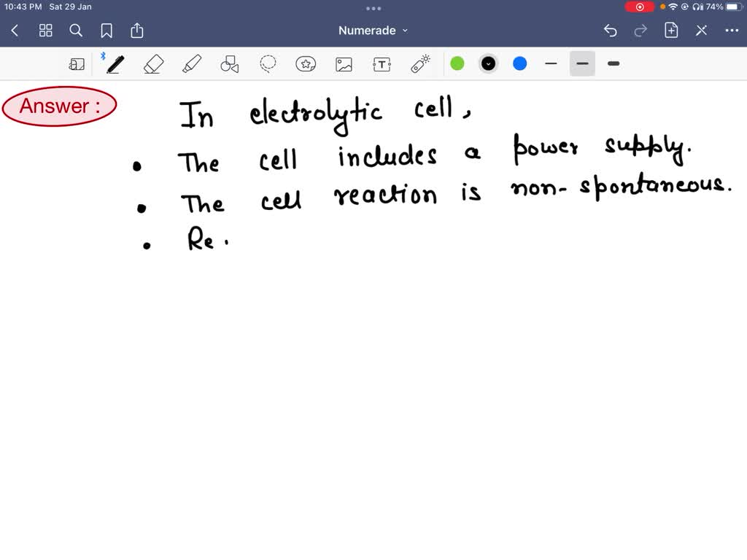The width and height of the screenshot is (747, 560).
Task: Open the Numerade title dropdown
Action: point(373,30)
